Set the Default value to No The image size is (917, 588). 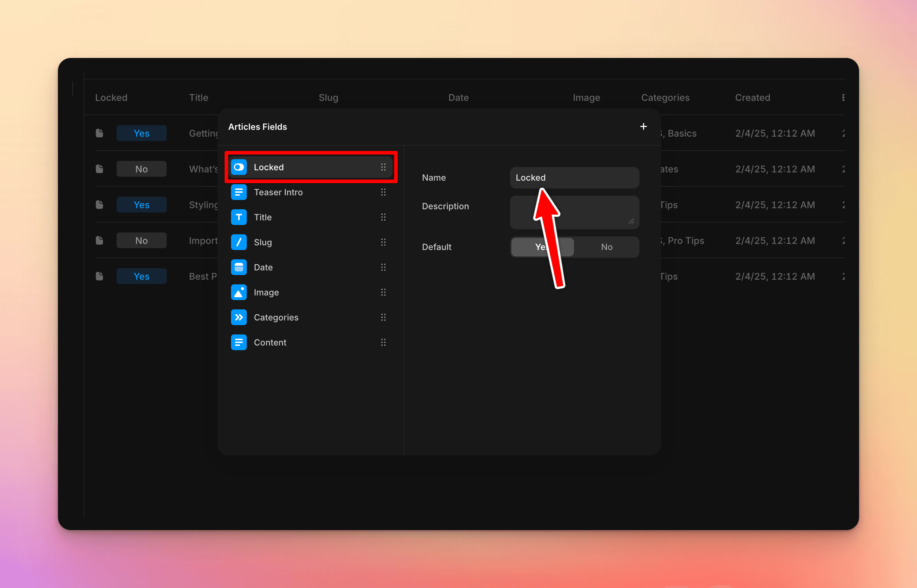coord(606,247)
